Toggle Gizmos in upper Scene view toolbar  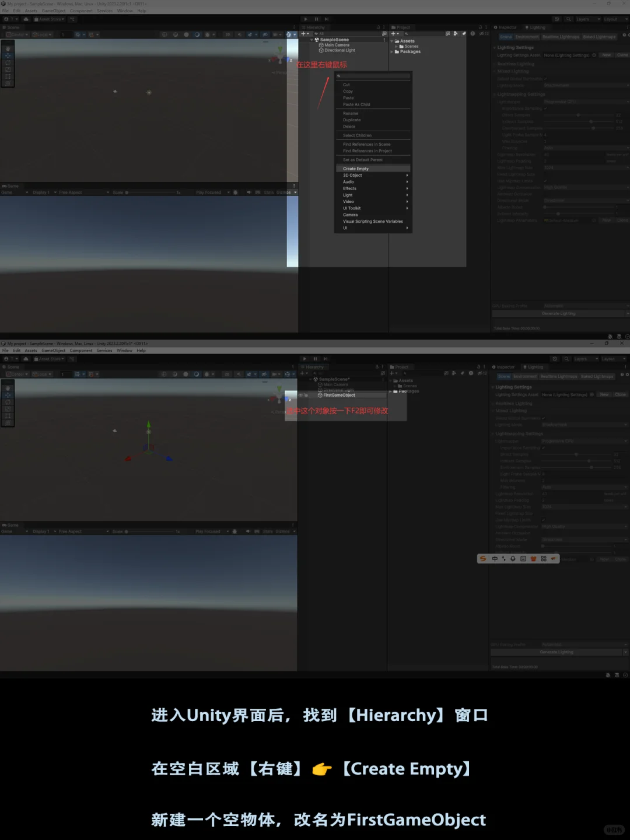[x=289, y=34]
